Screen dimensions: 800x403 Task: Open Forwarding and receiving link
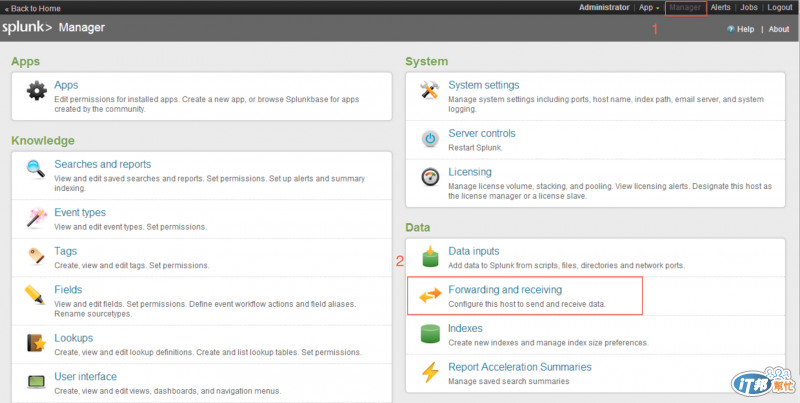click(505, 290)
